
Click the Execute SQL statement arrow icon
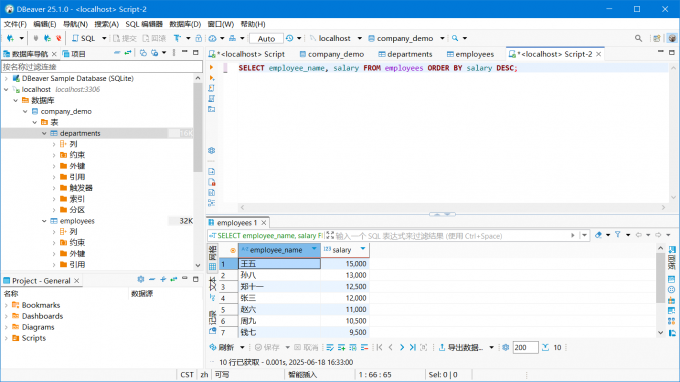(x=212, y=68)
